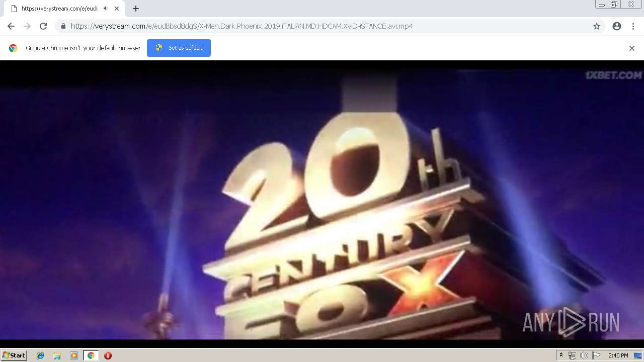This screenshot has height=362, width=644.
Task: Set Chrome as default browser
Action: click(x=179, y=48)
